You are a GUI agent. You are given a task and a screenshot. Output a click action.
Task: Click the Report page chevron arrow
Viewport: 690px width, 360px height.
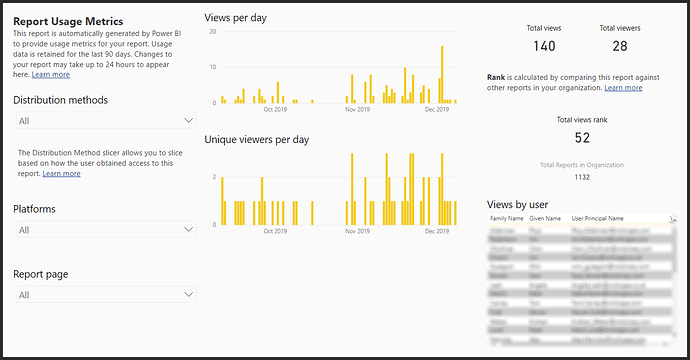[x=188, y=294]
